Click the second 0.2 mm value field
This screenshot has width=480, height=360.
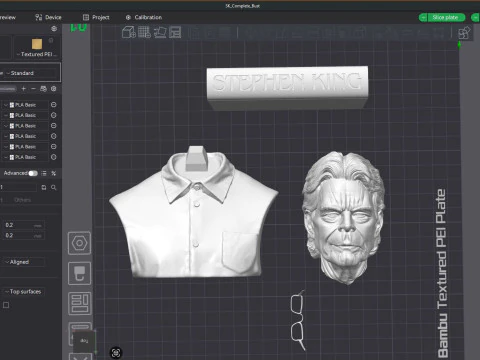(23, 235)
